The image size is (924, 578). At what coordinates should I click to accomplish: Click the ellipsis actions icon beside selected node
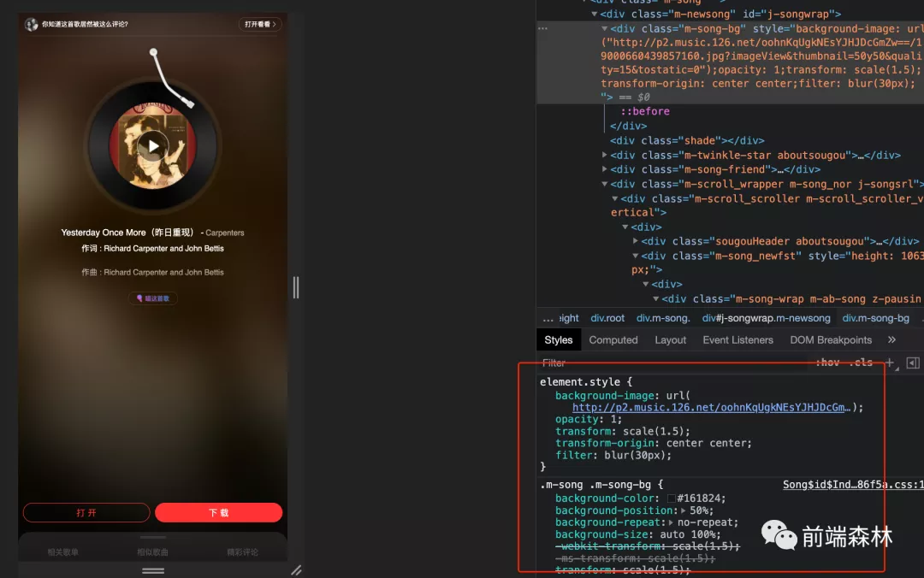click(x=542, y=28)
